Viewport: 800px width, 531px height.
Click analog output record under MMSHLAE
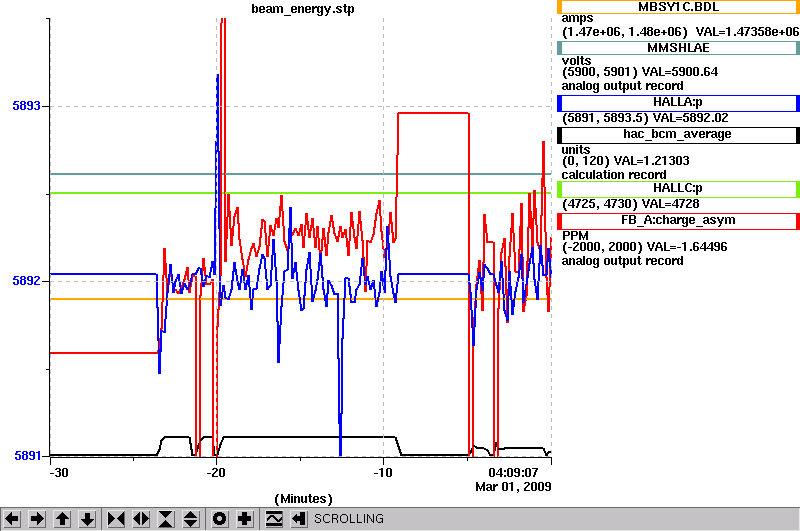[x=622, y=86]
